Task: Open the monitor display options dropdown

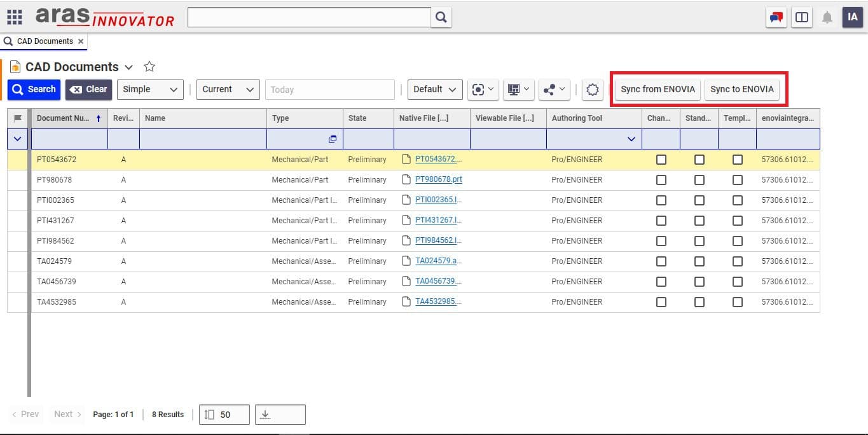Action: coord(518,90)
